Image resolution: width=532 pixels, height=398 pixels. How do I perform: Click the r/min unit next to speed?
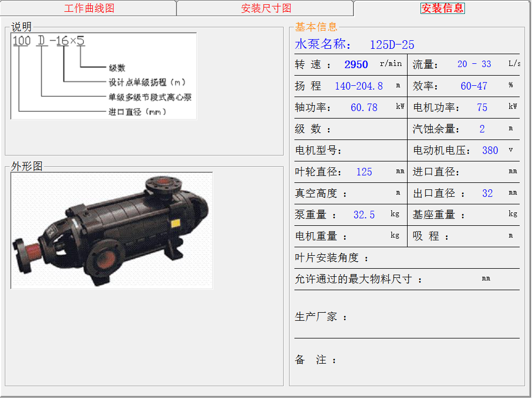coord(391,63)
